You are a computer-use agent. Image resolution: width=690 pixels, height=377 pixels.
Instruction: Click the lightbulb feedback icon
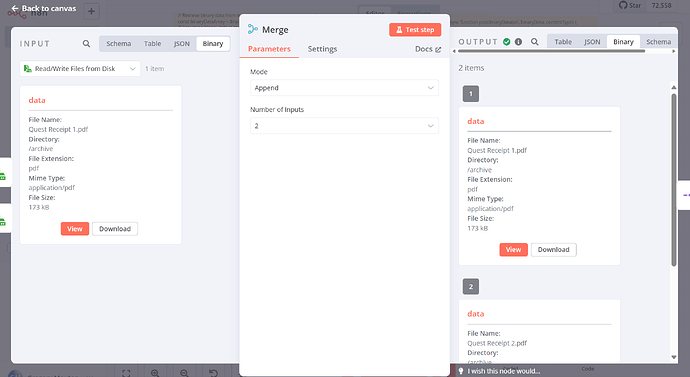461,371
